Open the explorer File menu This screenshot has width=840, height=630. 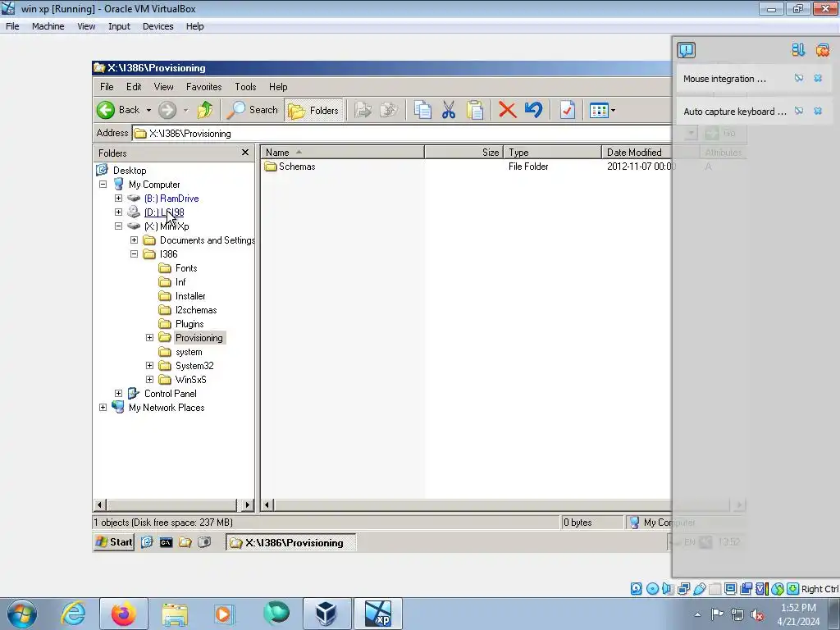tap(107, 87)
